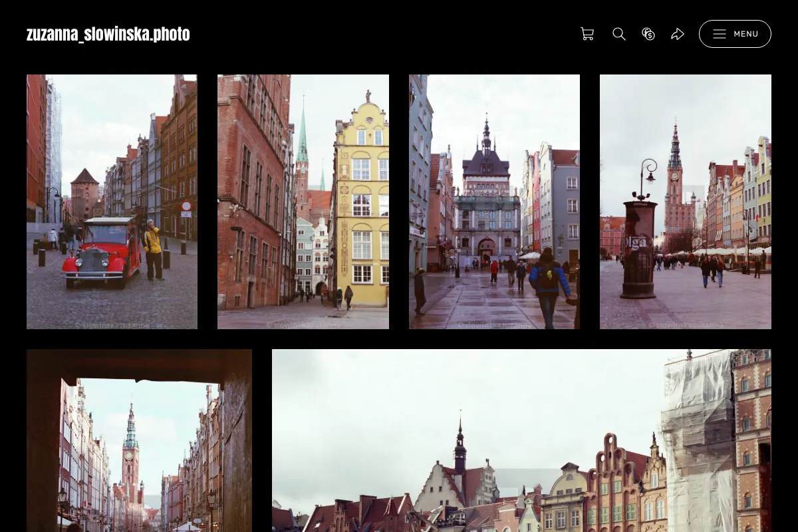Click the hamburger lines inside Menu button
Image resolution: width=798 pixels, height=532 pixels.
click(720, 34)
